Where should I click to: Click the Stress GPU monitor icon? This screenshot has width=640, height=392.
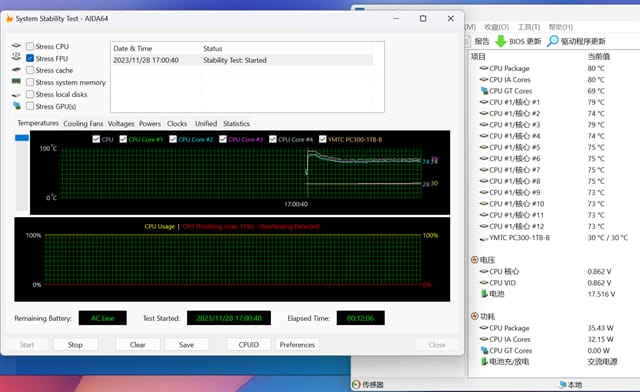(17, 105)
